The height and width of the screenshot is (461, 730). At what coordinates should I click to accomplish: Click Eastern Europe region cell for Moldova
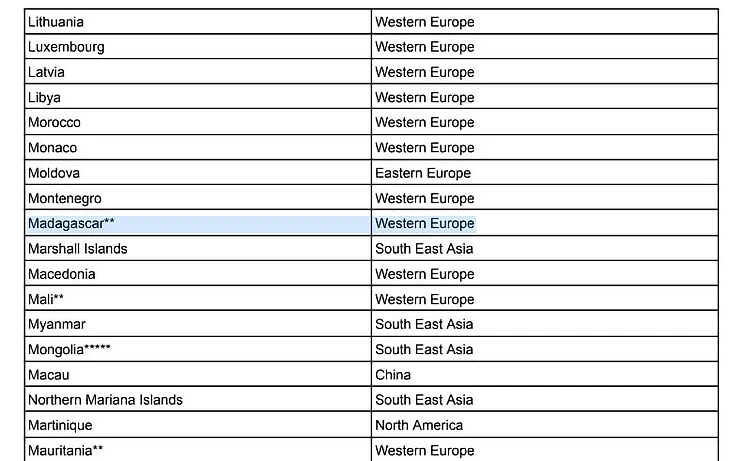(x=545, y=172)
